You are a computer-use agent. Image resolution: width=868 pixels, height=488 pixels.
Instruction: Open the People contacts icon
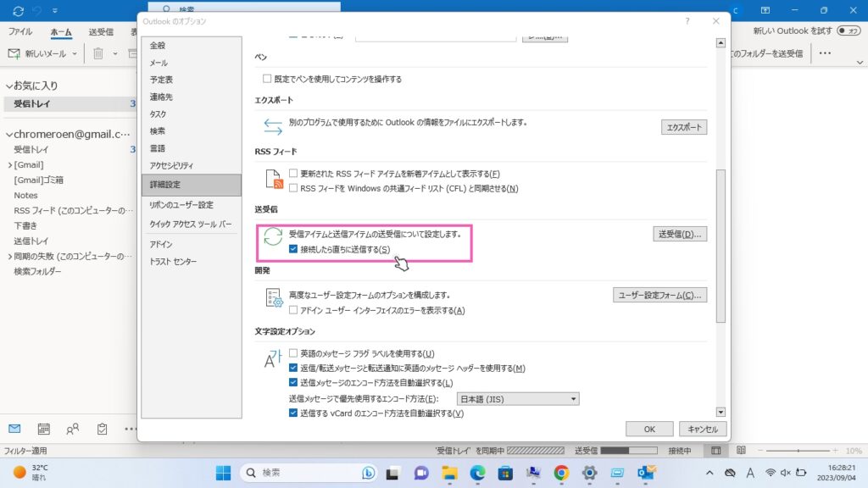click(x=73, y=429)
